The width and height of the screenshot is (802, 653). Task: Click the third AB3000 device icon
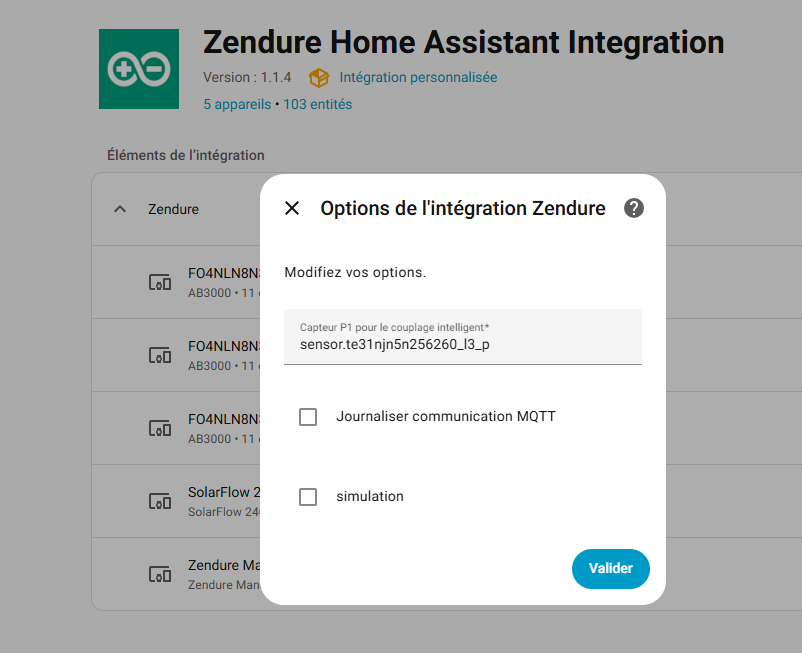click(160, 428)
